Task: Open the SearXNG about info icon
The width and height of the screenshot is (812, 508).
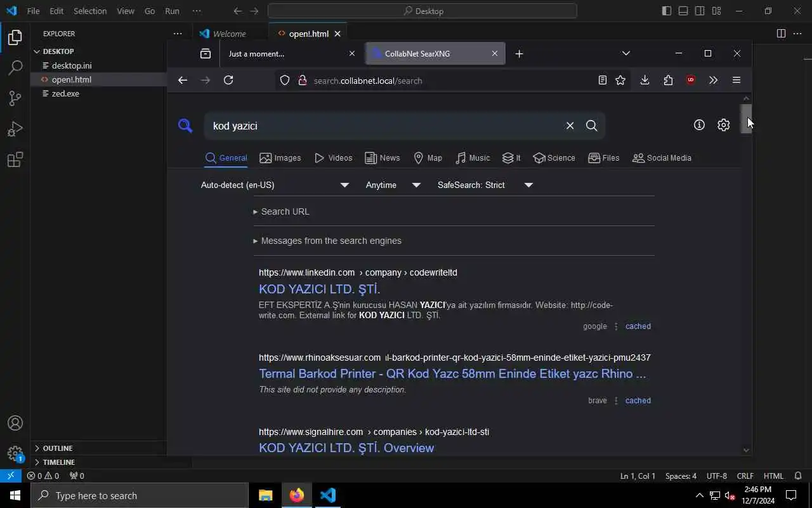Action: pyautogui.click(x=699, y=125)
